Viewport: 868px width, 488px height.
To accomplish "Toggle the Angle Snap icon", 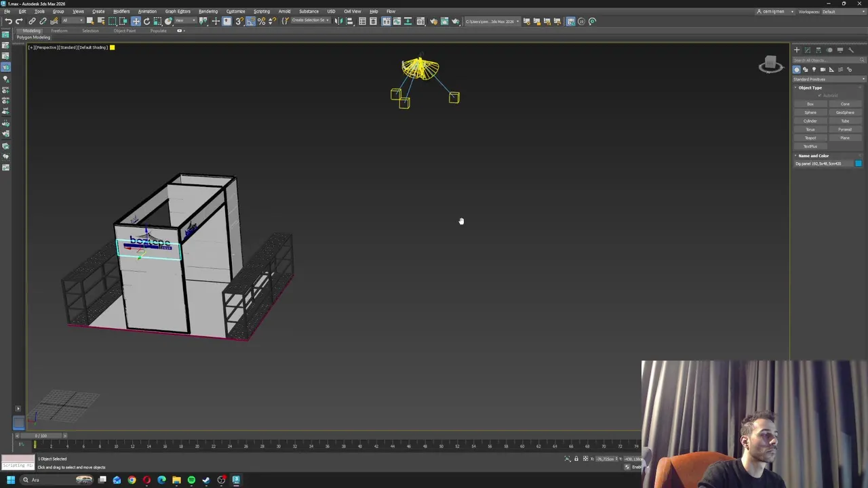I will click(250, 21).
